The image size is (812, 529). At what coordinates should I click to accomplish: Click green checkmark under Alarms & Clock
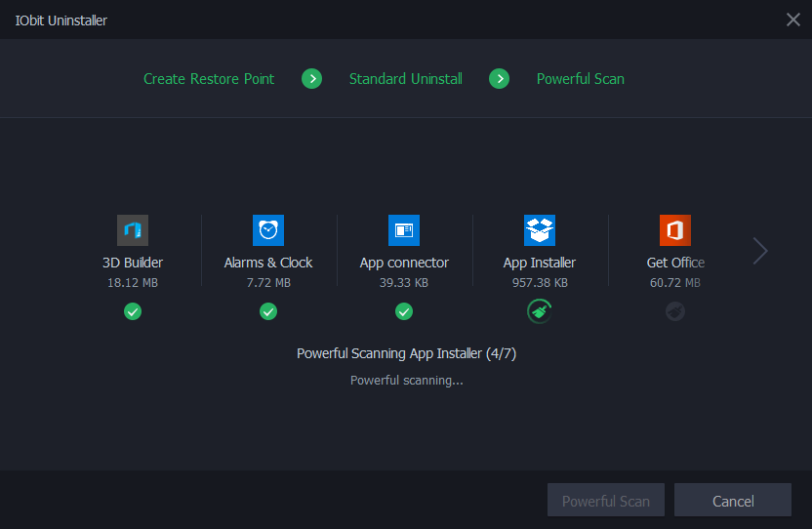click(x=268, y=311)
